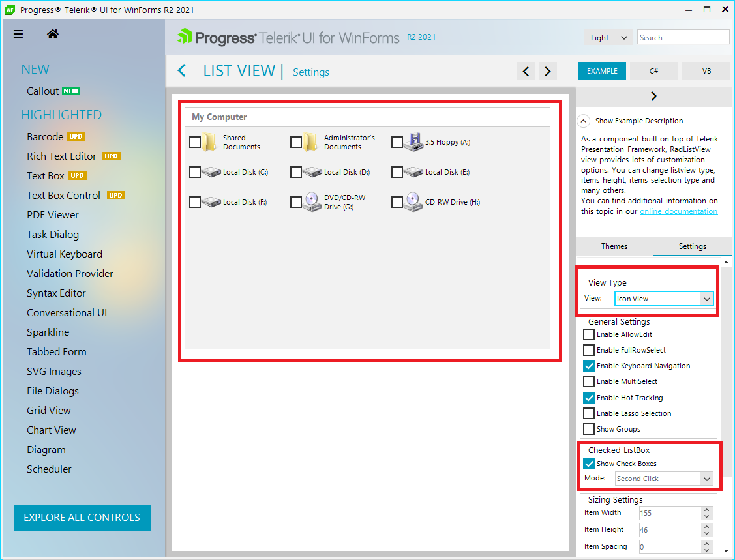
Task: Click the CD-RW Drive (H:) disc icon
Action: coord(413,202)
